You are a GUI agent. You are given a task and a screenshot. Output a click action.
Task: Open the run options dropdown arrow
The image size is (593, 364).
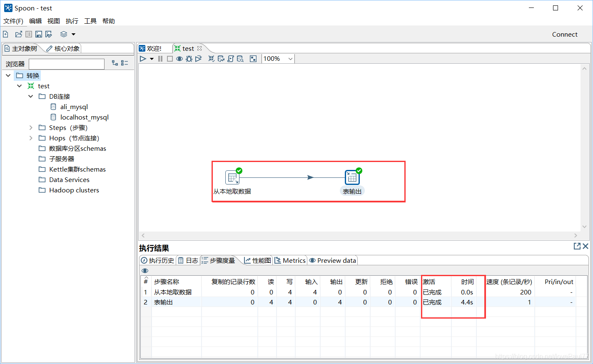[x=152, y=59]
